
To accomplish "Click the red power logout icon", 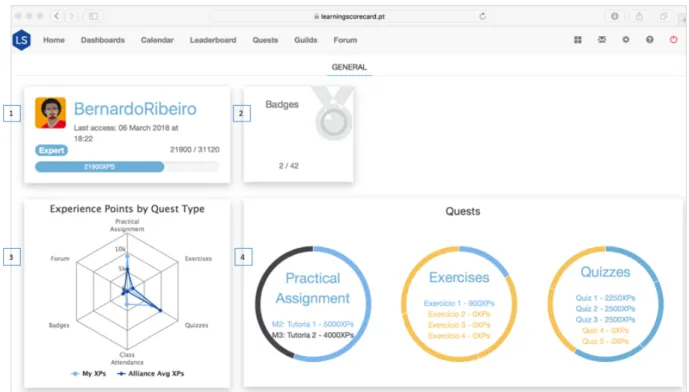I will pyautogui.click(x=673, y=40).
